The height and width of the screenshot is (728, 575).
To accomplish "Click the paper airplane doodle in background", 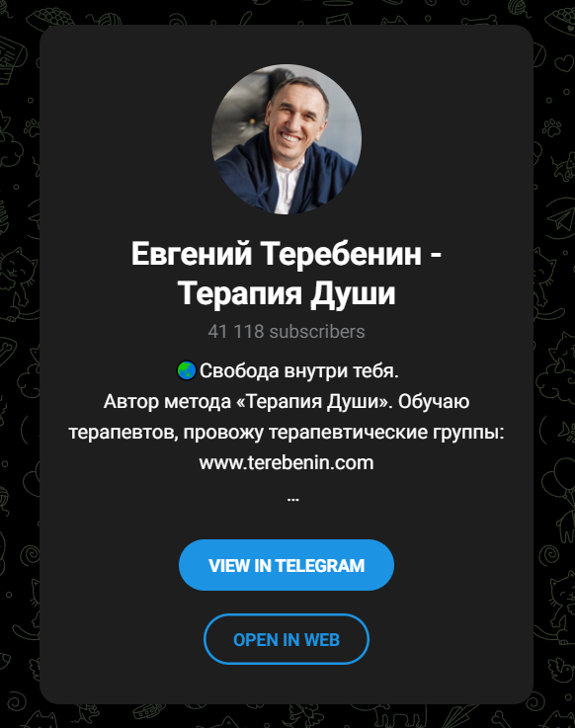I will tap(562, 216).
